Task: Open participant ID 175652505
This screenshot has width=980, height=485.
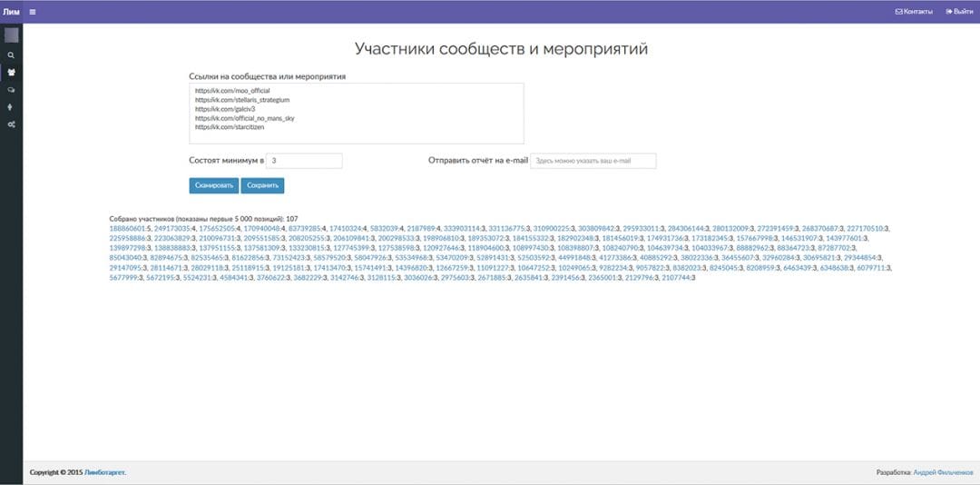Action: [219, 229]
